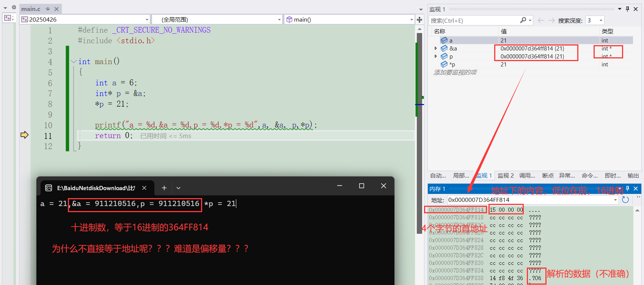
Task: Open watch 1 window options dropdown arrow
Action: [620, 9]
